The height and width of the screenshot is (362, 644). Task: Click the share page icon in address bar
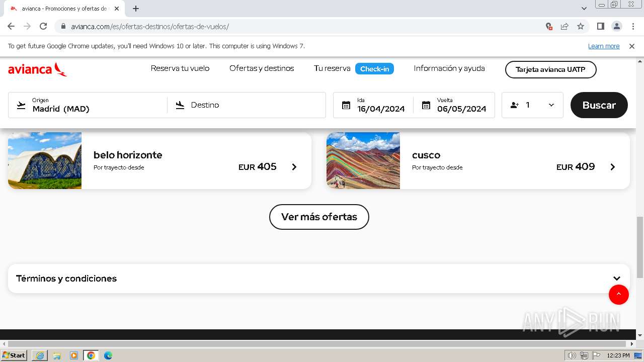point(565,26)
